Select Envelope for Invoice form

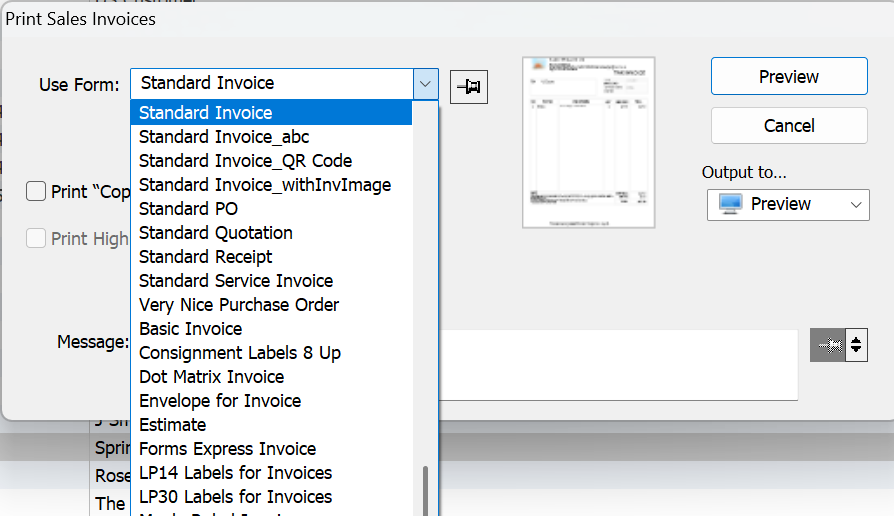tap(271, 400)
